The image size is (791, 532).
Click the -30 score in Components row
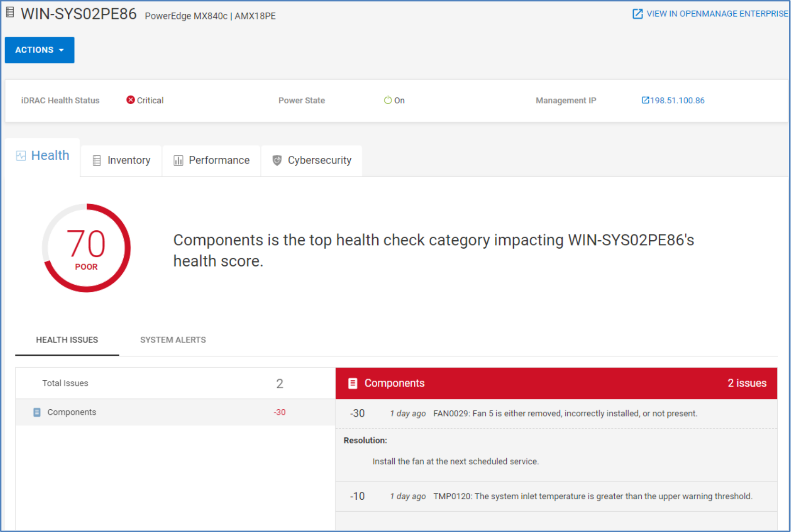280,412
